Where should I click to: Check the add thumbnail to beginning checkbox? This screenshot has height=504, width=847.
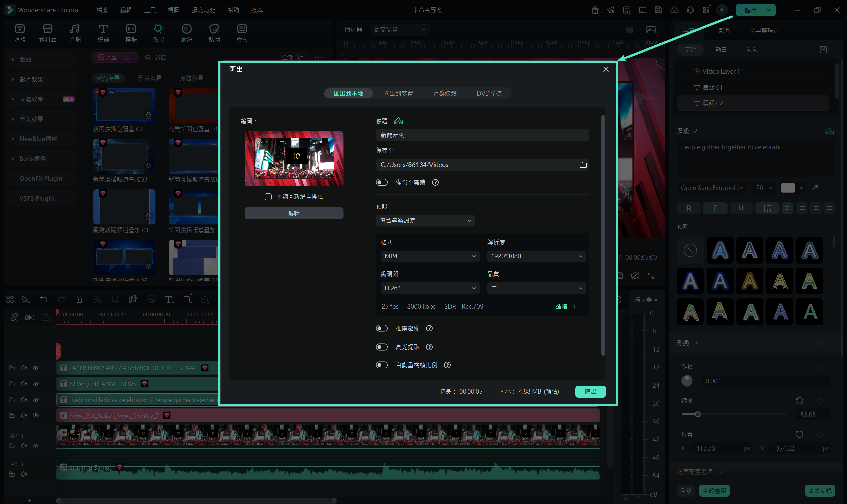[x=268, y=197]
